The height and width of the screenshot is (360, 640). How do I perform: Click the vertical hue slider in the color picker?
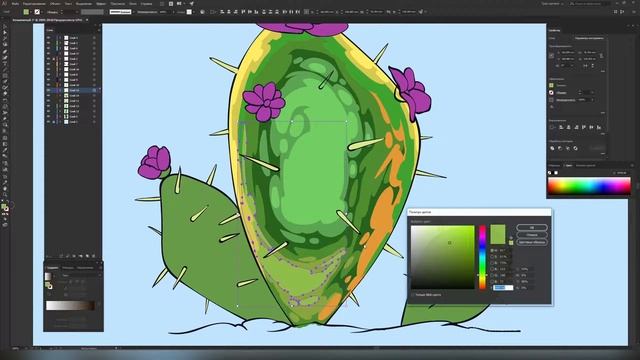(482, 257)
